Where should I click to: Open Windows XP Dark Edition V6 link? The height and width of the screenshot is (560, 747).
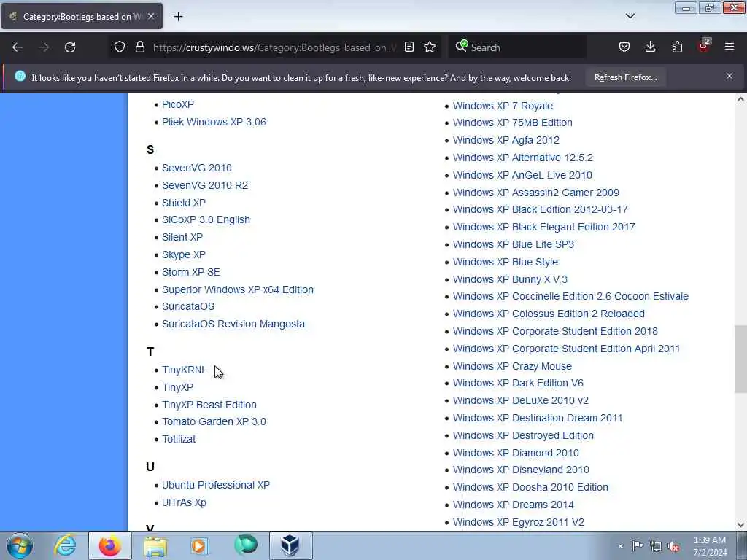coord(519,383)
